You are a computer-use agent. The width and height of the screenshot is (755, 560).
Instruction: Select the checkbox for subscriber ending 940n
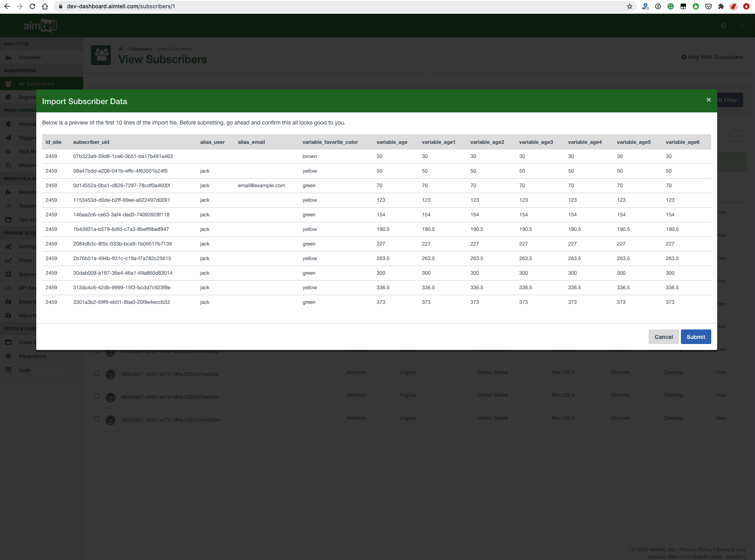pyautogui.click(x=97, y=396)
